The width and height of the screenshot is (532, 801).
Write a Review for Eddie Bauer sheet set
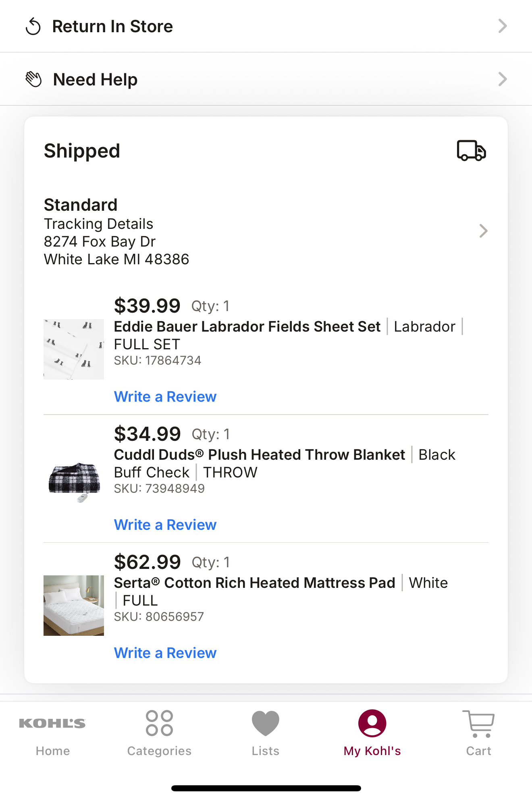pos(165,397)
